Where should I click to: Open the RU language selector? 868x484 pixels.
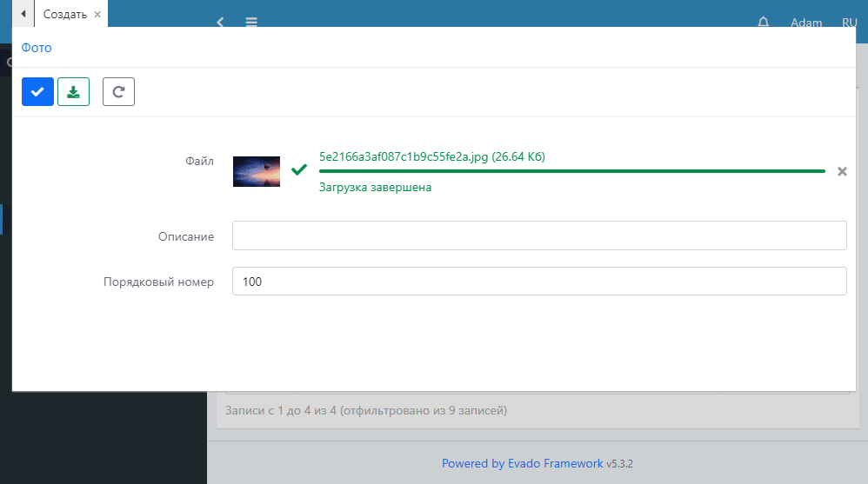coord(849,23)
